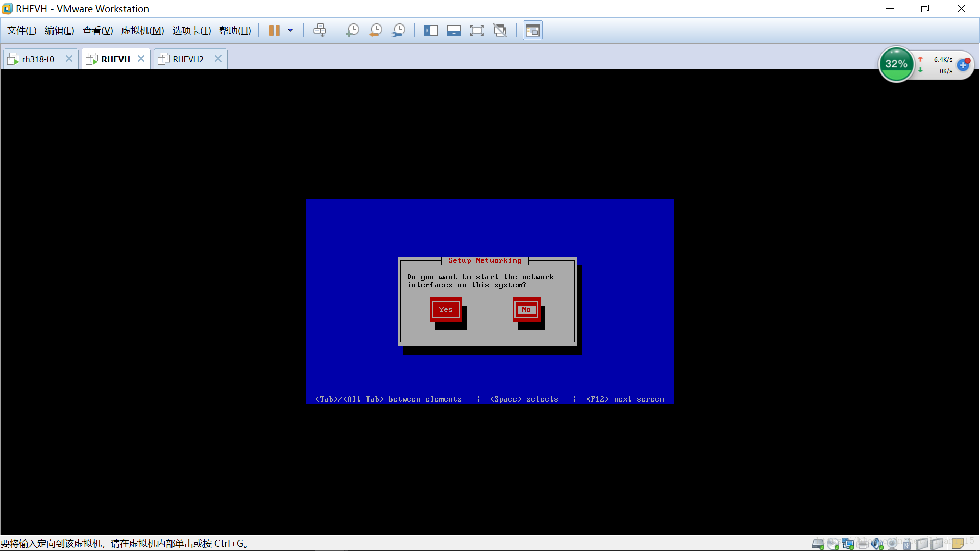Open the 帮助(H) menu

coord(235,31)
